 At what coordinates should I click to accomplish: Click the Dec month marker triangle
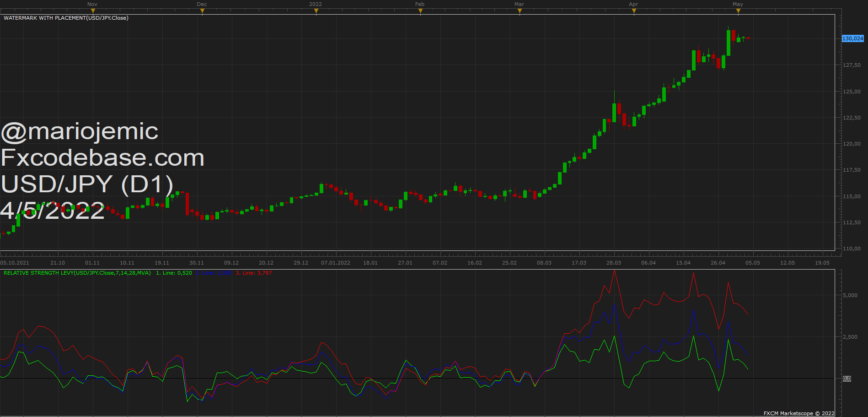pos(202,11)
